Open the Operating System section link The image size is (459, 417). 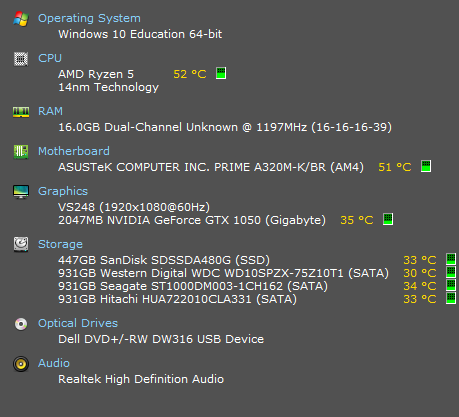89,18
